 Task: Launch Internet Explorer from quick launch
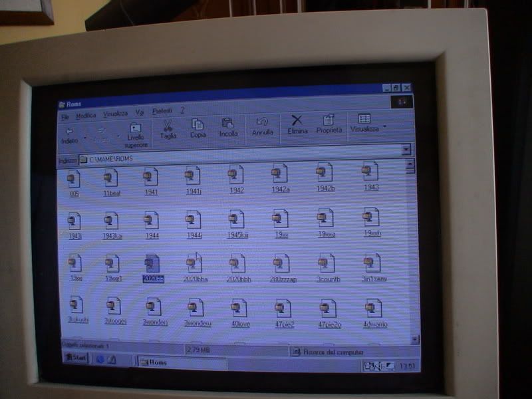(100, 359)
